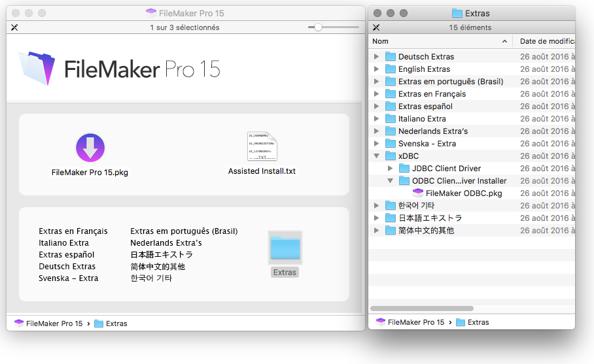
Task: Click the Extras en Français folder icon in list
Action: [391, 94]
